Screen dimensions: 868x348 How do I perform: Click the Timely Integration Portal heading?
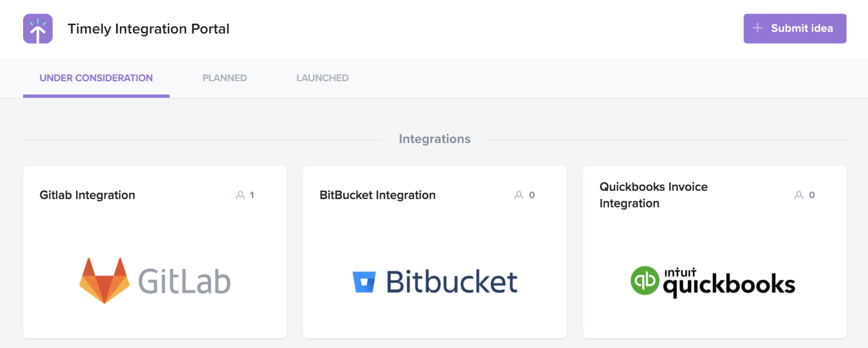[148, 29]
